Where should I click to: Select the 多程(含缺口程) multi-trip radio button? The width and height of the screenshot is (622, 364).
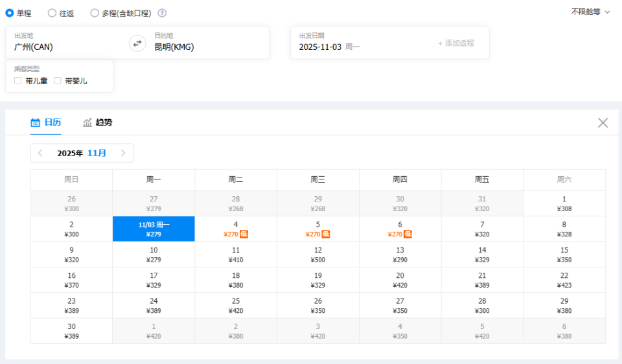[95, 13]
